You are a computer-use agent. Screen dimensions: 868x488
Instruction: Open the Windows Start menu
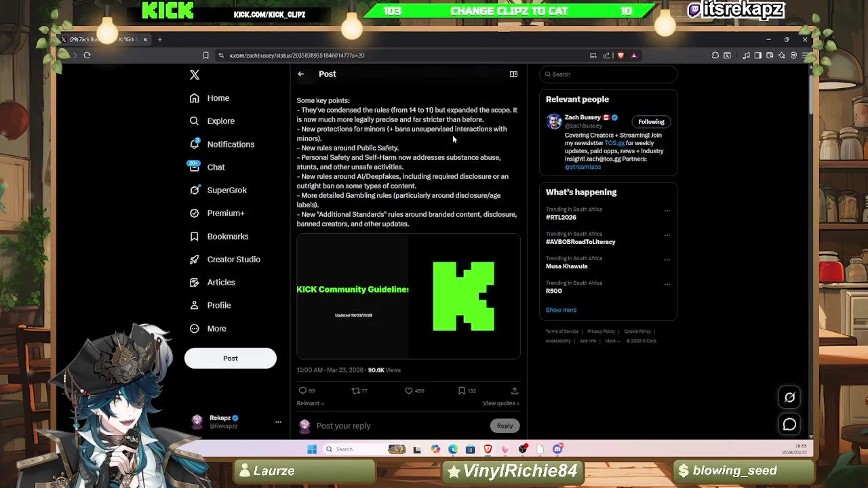312,449
